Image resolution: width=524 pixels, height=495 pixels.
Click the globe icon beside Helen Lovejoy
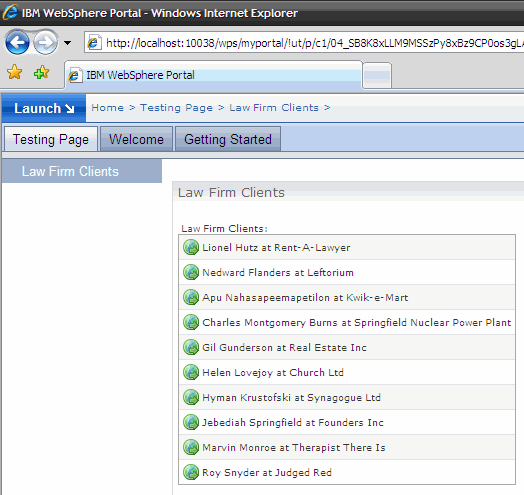pyautogui.click(x=191, y=372)
